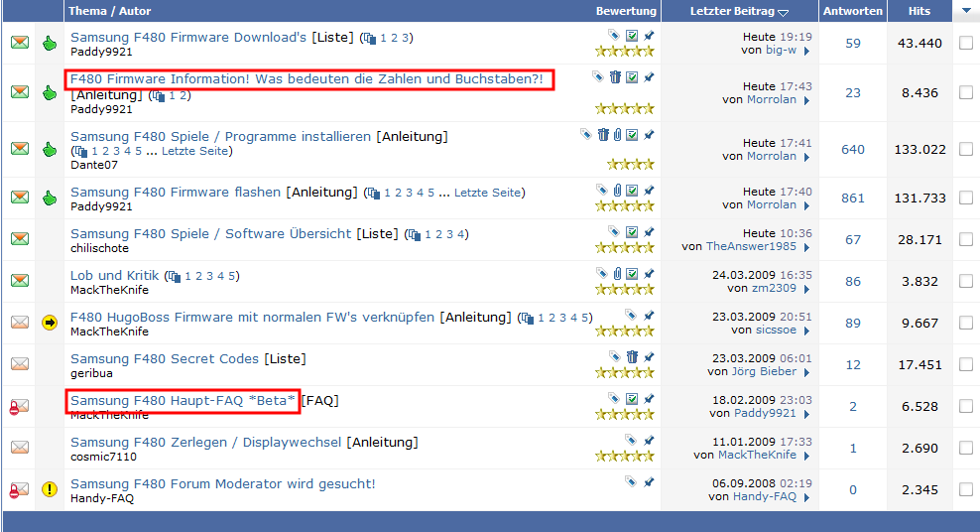Sort by Letzter Beitrag column header
Screen dimensions: 980x532
click(x=732, y=11)
